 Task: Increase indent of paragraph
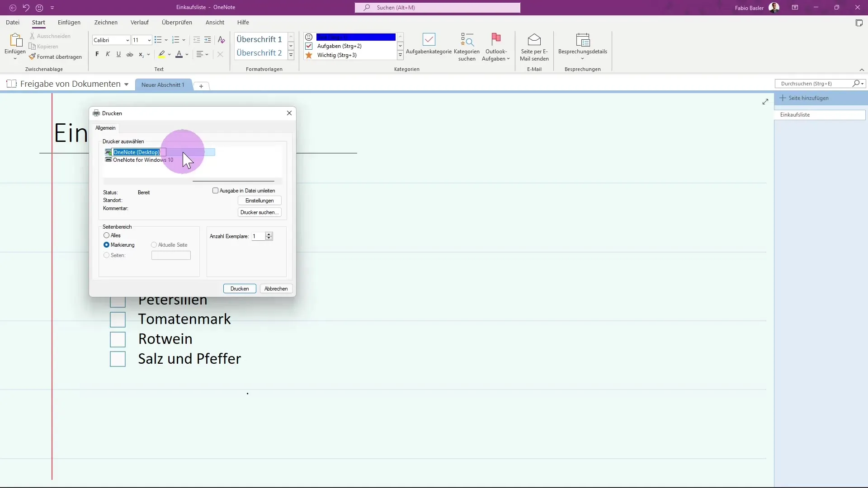[208, 40]
